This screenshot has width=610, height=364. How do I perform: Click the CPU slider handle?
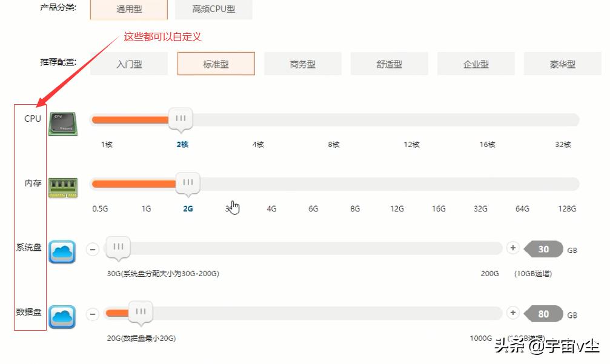tap(180, 119)
